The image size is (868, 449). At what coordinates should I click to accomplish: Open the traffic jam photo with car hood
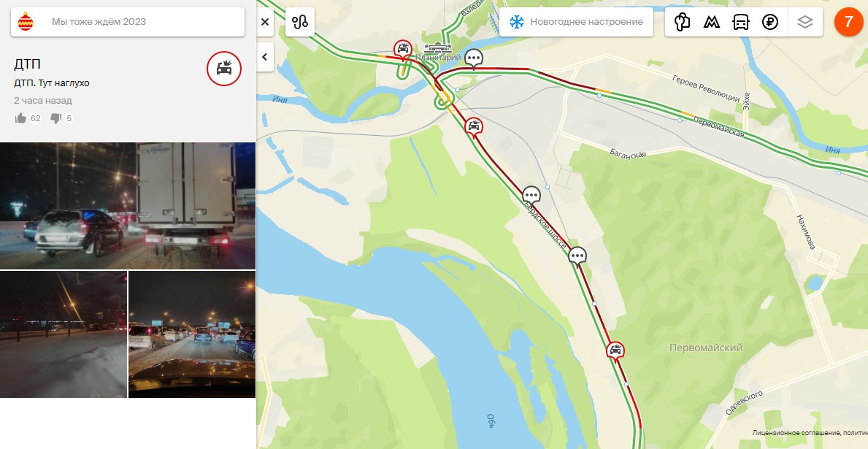tap(192, 334)
